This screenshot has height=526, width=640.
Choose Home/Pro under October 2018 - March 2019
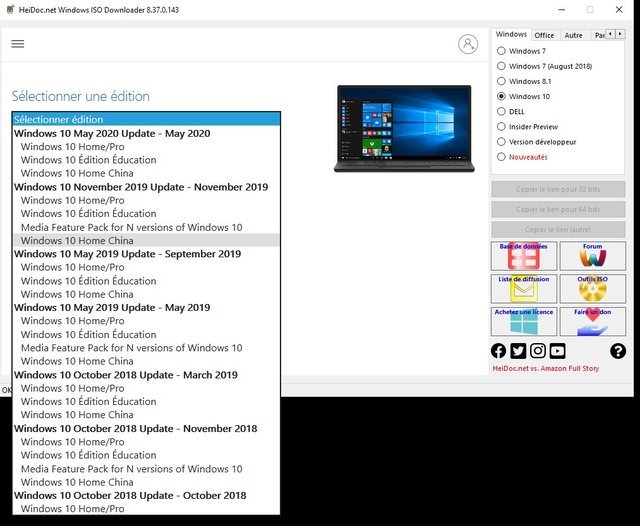point(147,388)
